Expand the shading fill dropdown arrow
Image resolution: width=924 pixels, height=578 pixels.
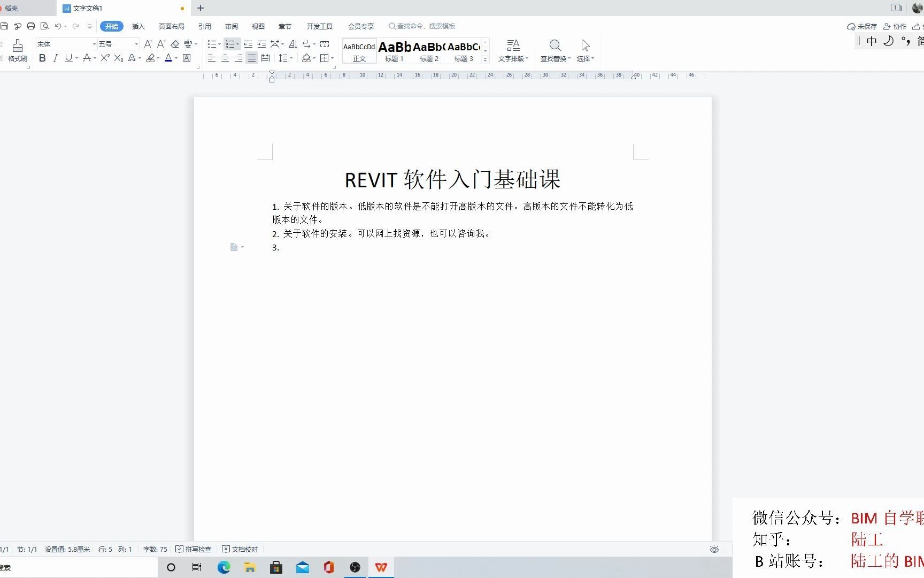pyautogui.click(x=314, y=58)
